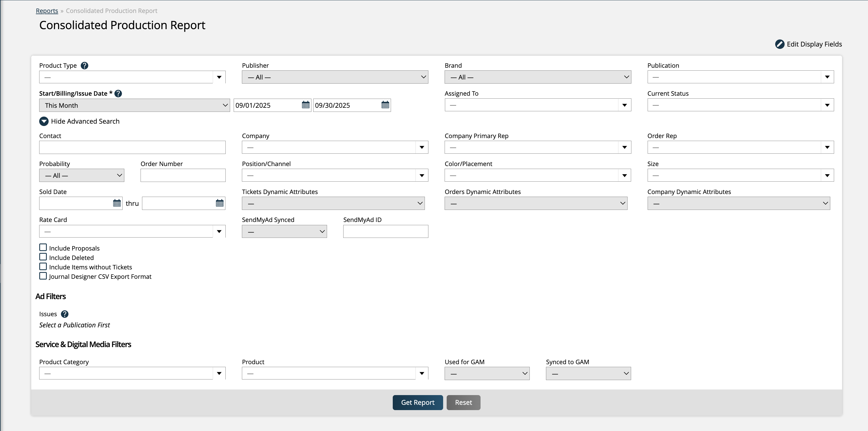This screenshot has height=431, width=868.
Task: Open the Current Status dropdown arrow
Action: [x=827, y=105]
